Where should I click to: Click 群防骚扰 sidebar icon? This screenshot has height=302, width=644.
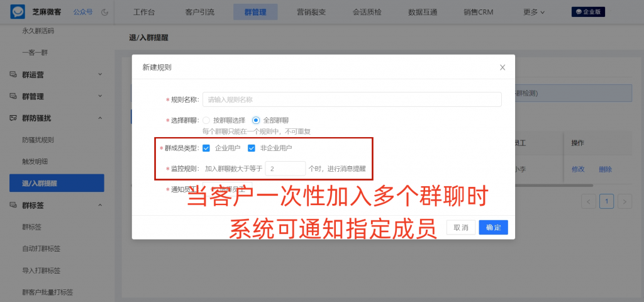pos(14,118)
